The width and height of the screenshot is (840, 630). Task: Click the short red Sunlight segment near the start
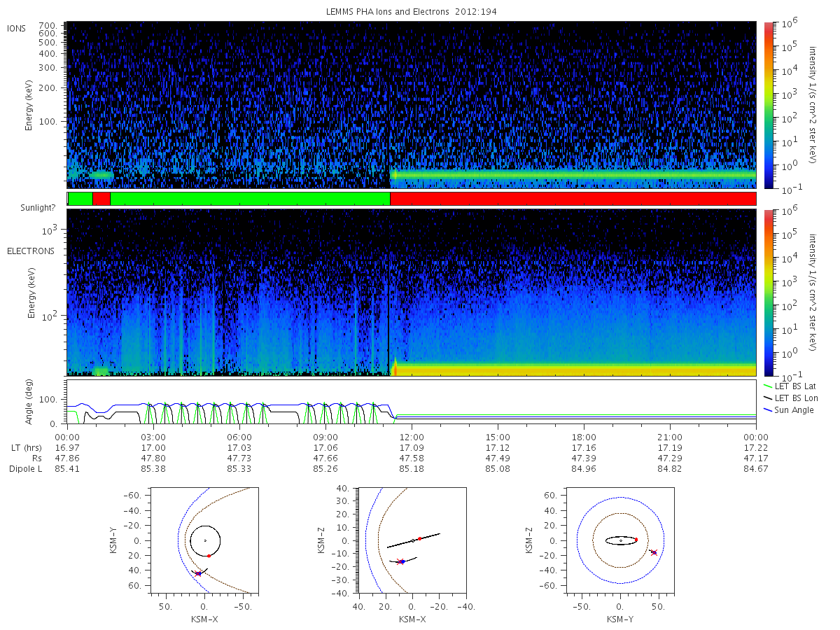point(101,199)
